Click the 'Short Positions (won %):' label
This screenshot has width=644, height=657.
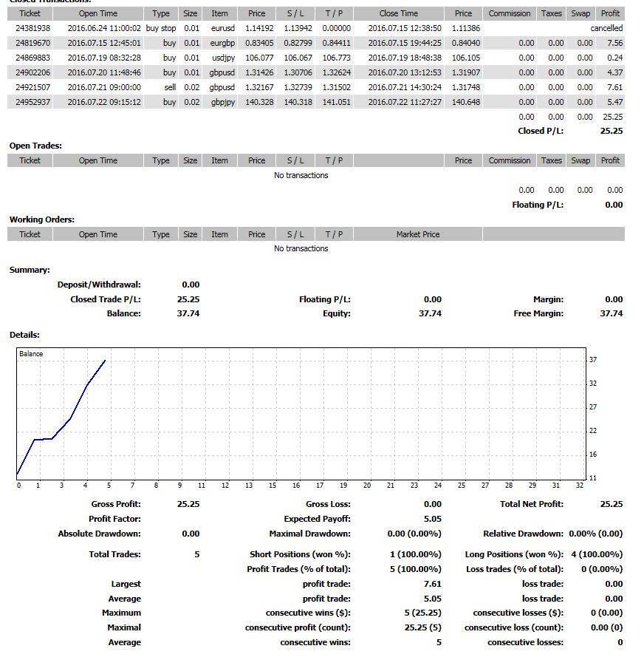pyautogui.click(x=300, y=554)
